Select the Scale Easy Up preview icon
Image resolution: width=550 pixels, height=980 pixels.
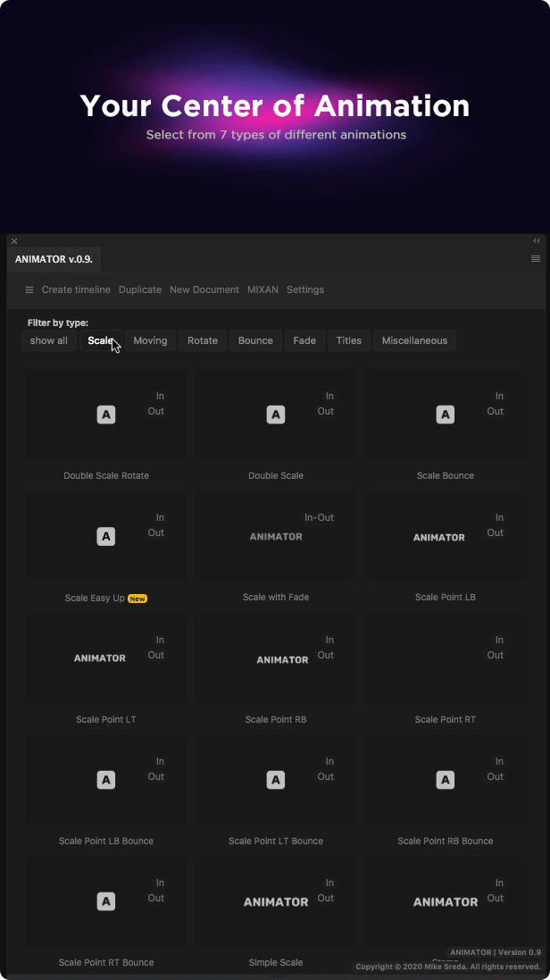pos(106,536)
